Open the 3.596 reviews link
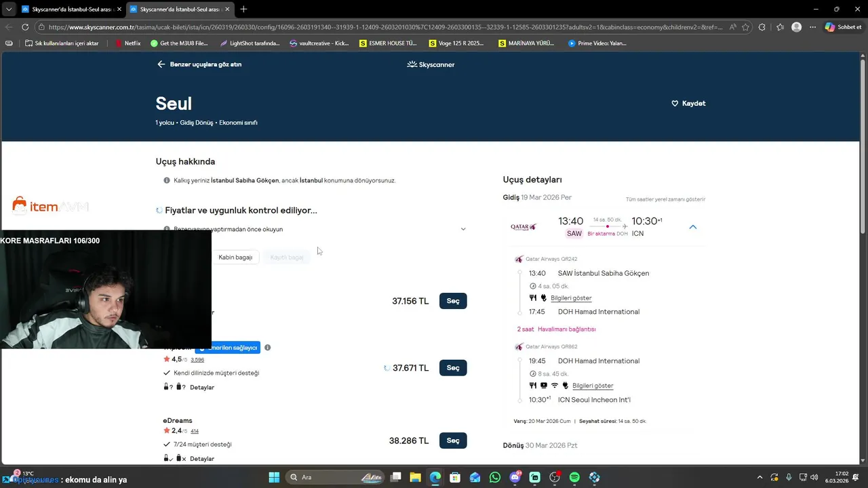The image size is (868, 488). pos(197,360)
